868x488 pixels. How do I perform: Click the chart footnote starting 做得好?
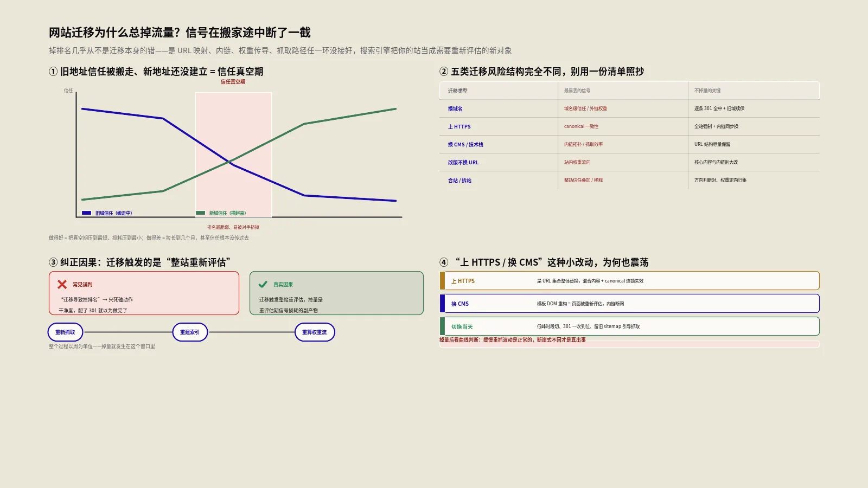(x=149, y=237)
